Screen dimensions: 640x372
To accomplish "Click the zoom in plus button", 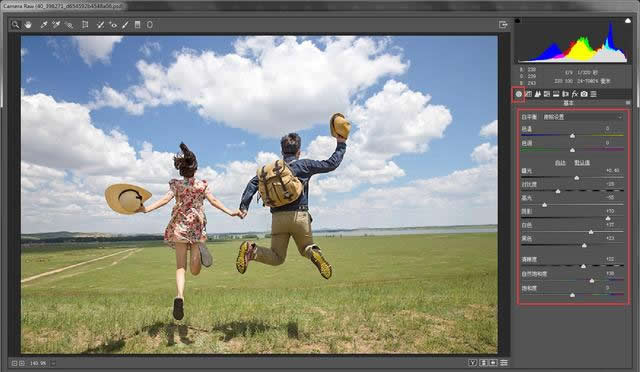I will pos(22,363).
